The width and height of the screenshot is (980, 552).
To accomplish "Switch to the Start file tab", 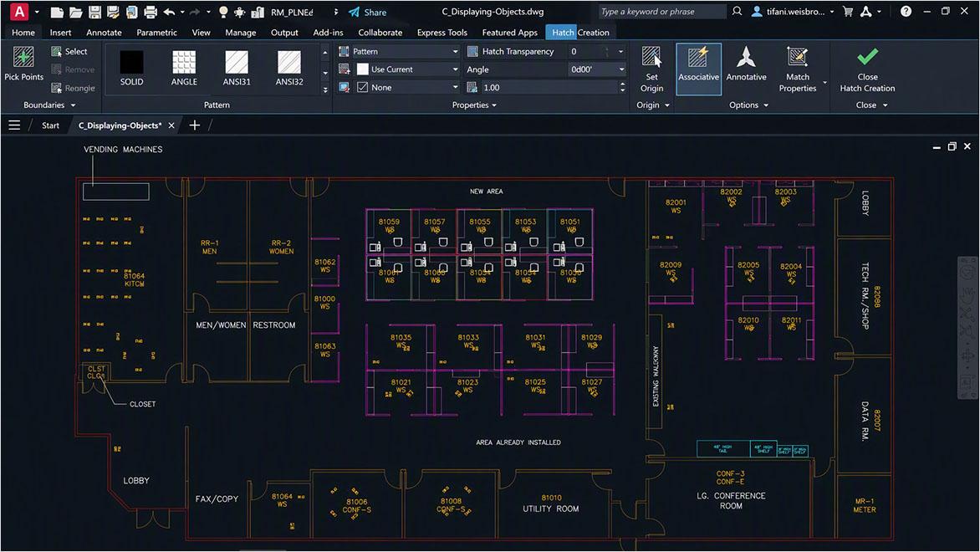I will click(51, 125).
